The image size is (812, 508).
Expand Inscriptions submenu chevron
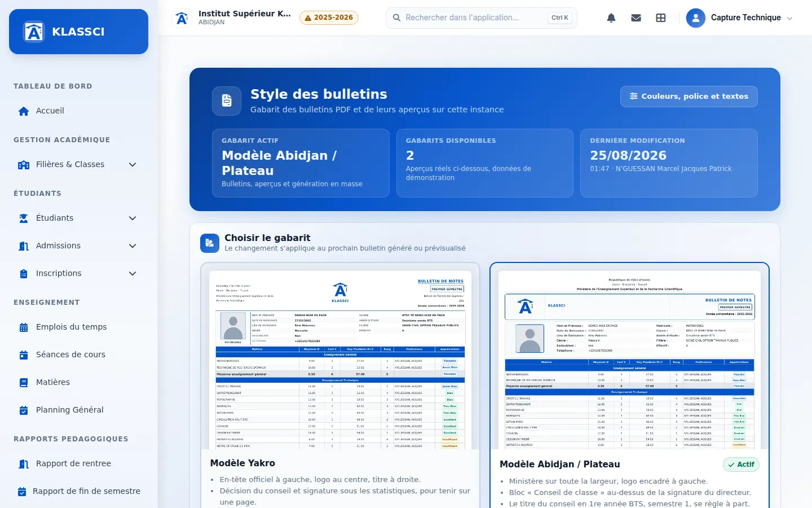tap(133, 274)
